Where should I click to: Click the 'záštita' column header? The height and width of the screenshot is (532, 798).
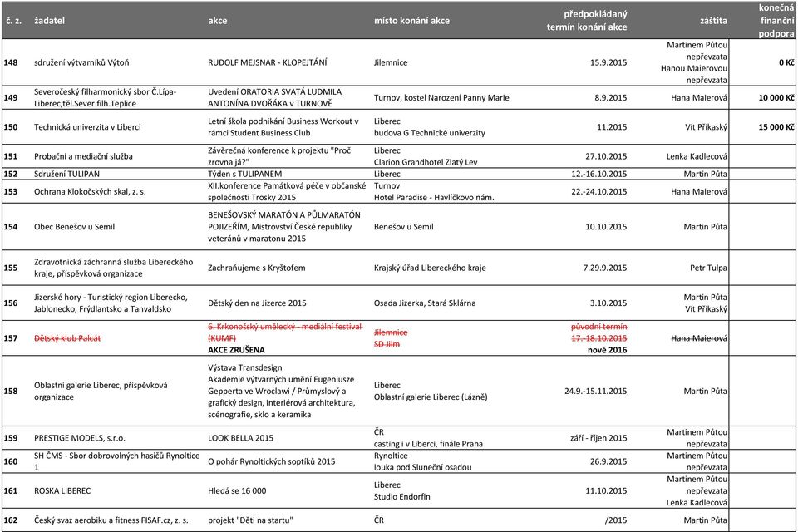pyautogui.click(x=713, y=21)
